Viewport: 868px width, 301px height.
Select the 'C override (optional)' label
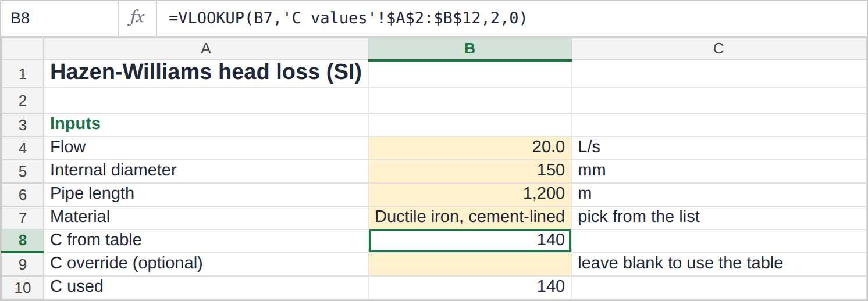pyautogui.click(x=206, y=264)
